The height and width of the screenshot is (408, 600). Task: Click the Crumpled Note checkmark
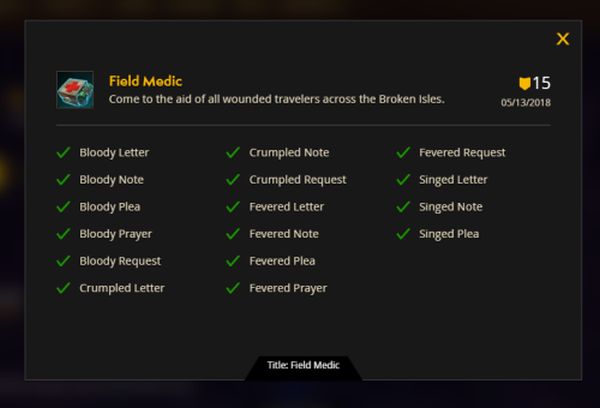tap(233, 152)
